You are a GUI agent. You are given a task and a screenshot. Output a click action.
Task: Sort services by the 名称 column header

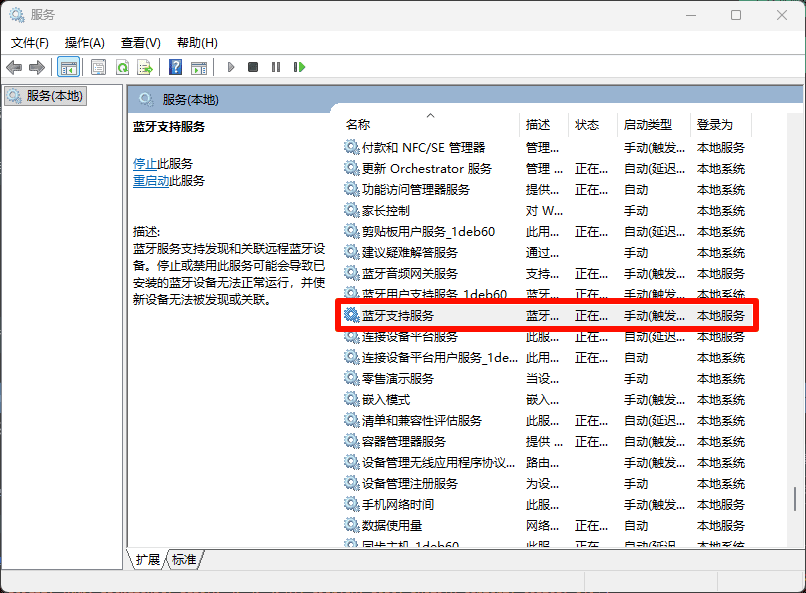pyautogui.click(x=431, y=124)
